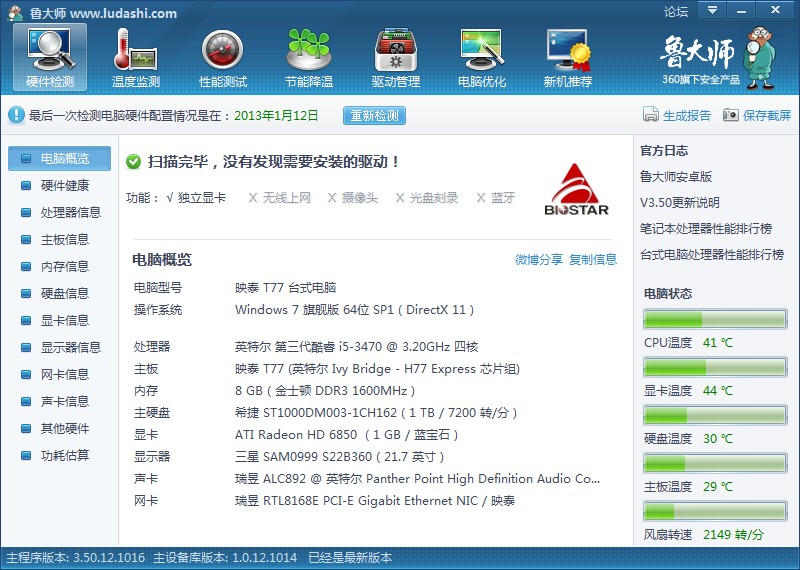800x570 pixels.
Task: Open the title bar dropdown menu arrow
Action: (x=712, y=10)
